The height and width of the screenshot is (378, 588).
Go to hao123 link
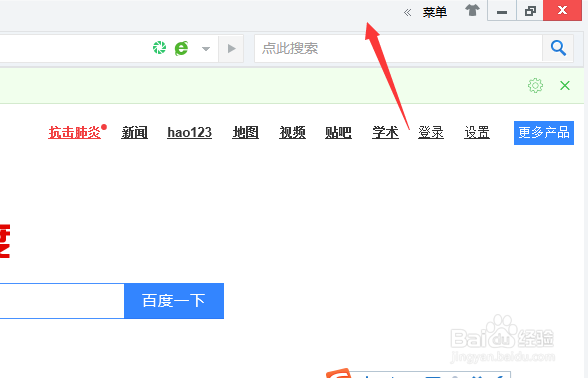point(189,132)
